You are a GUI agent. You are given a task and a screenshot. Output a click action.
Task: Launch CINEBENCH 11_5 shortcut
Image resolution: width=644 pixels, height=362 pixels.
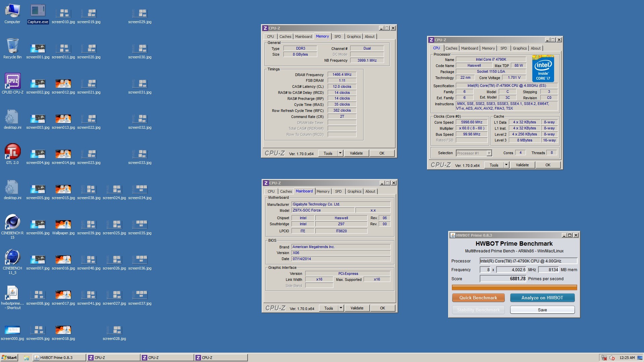pos(12,262)
